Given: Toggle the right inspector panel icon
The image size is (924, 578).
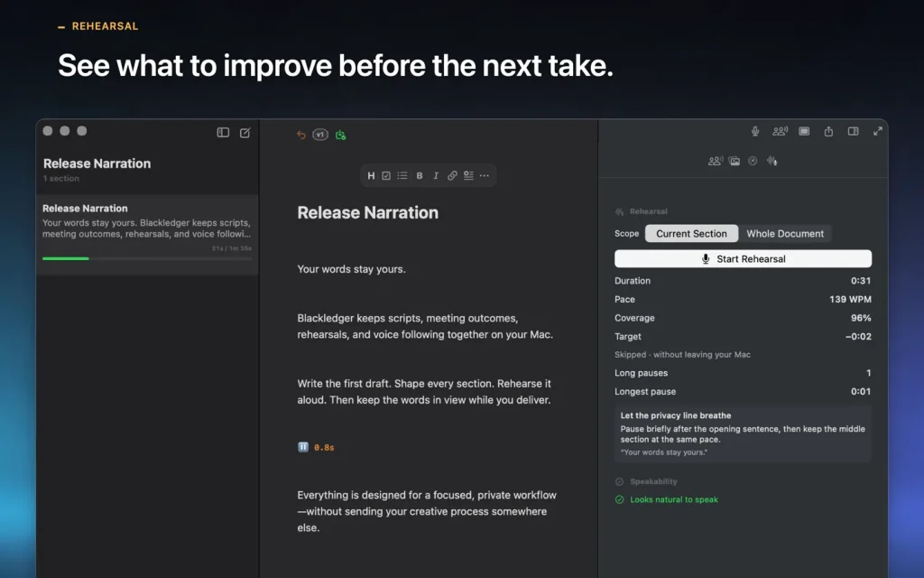Looking at the screenshot, I should (x=853, y=132).
